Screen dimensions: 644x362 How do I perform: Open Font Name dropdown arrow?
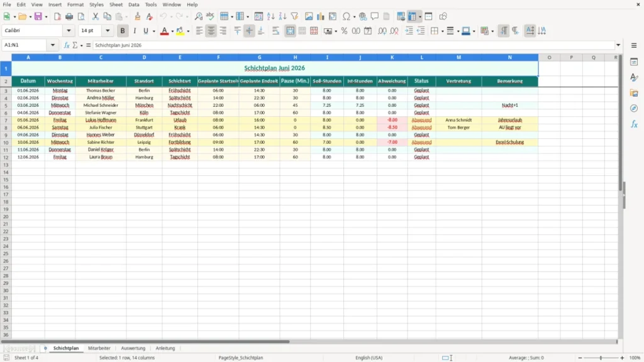coord(69,30)
